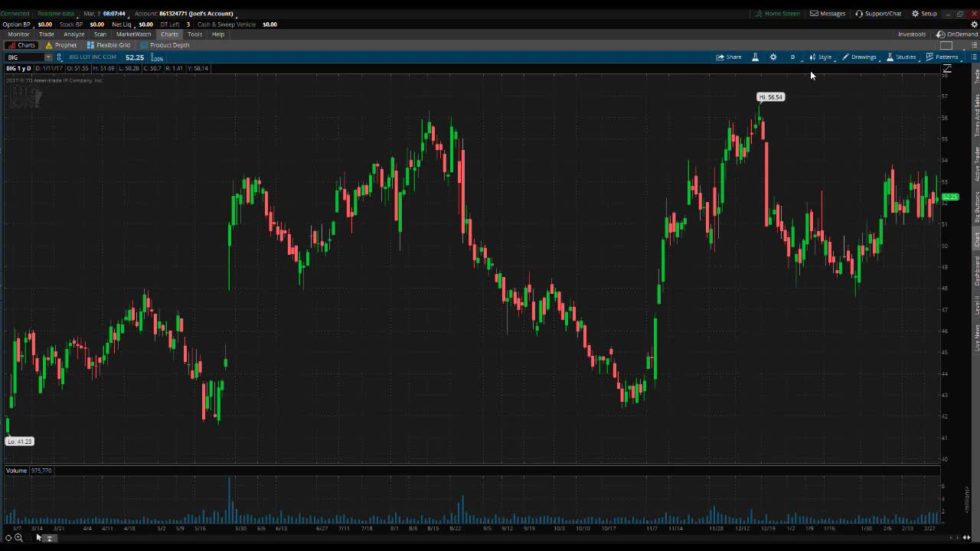The height and width of the screenshot is (551, 980).
Task: Expand the symbol dropdown arrow
Action: click(x=48, y=57)
